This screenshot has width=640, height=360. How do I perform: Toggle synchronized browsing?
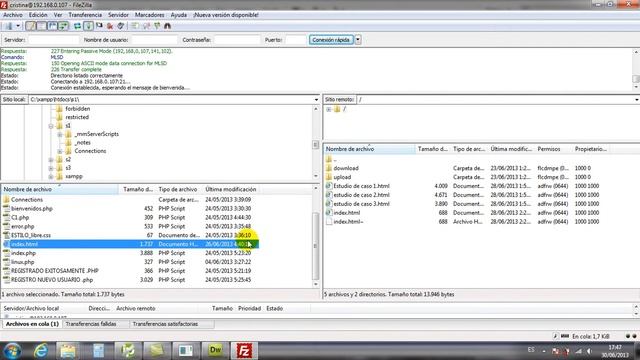coord(157,26)
